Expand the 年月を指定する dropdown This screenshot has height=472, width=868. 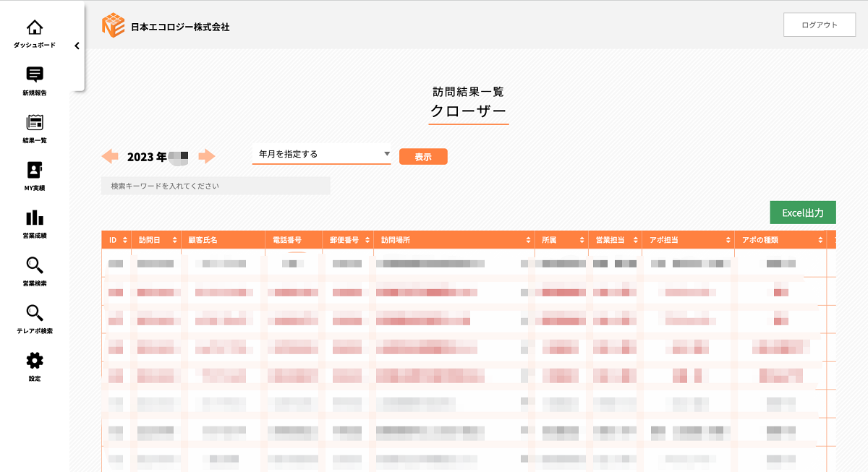pos(321,154)
